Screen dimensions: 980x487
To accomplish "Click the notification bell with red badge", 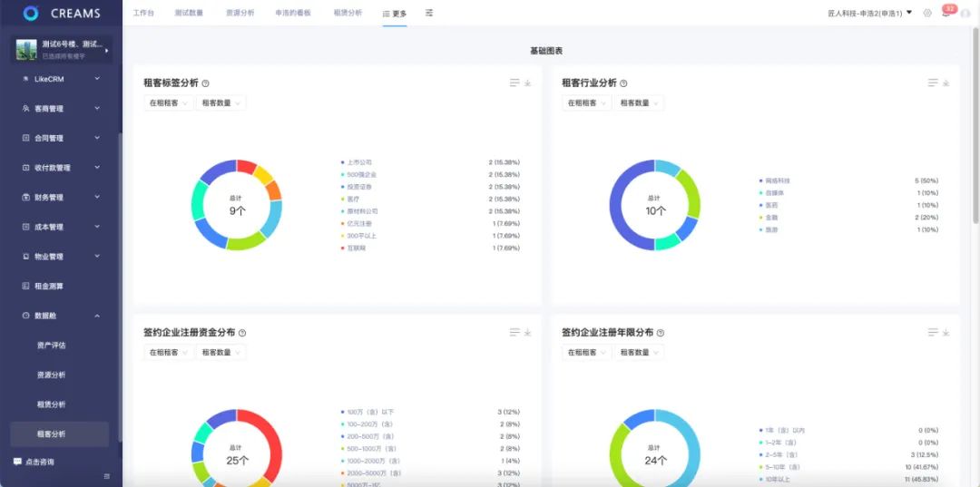I will pyautogui.click(x=946, y=13).
